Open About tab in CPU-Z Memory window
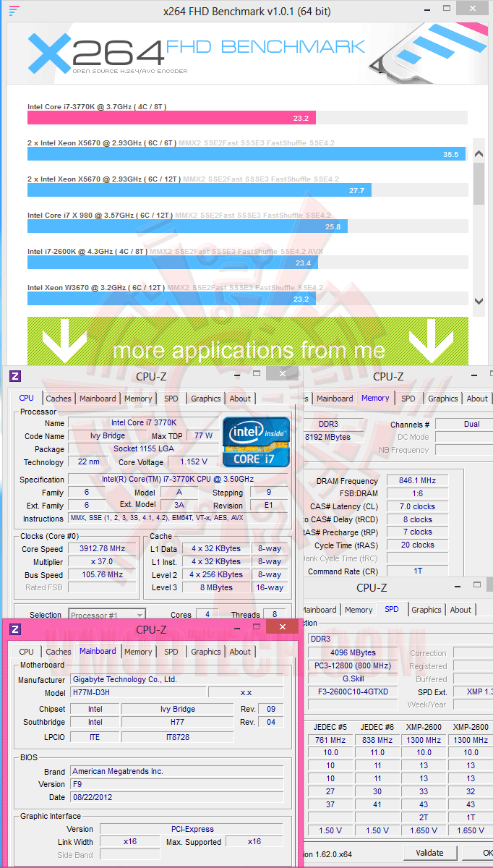Screen dimensions: 493x868 pos(477,399)
